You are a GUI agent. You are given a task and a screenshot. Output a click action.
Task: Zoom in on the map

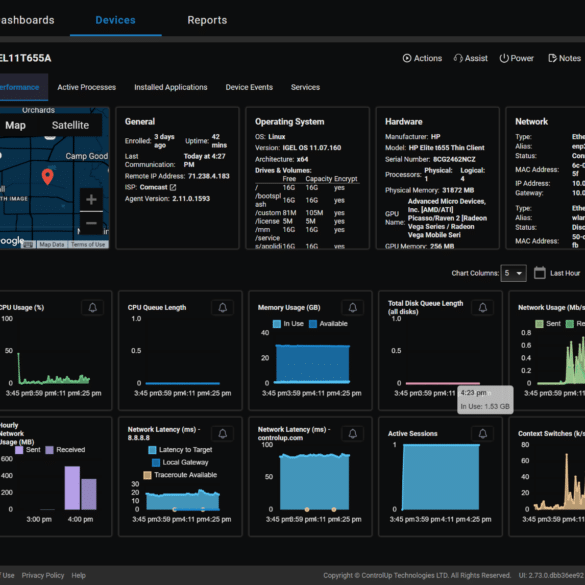[x=91, y=200]
